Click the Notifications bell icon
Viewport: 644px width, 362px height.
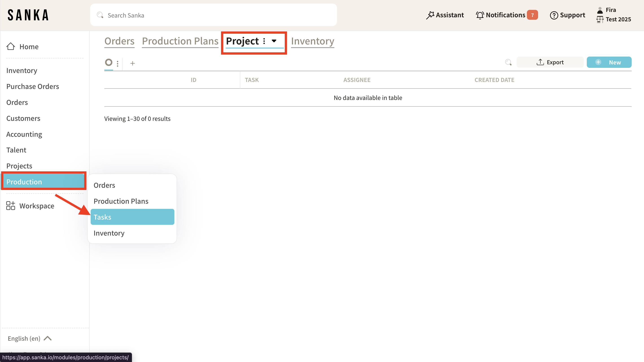480,15
